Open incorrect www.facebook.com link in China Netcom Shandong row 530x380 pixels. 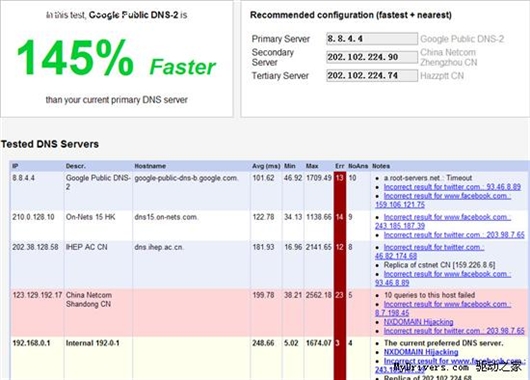point(443,308)
